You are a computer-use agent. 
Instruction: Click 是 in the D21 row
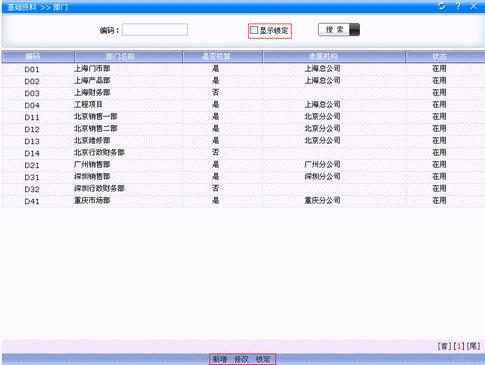pyautogui.click(x=216, y=164)
